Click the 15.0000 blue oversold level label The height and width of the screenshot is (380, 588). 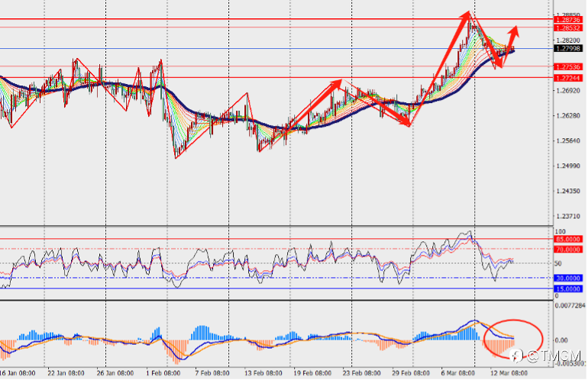567,289
